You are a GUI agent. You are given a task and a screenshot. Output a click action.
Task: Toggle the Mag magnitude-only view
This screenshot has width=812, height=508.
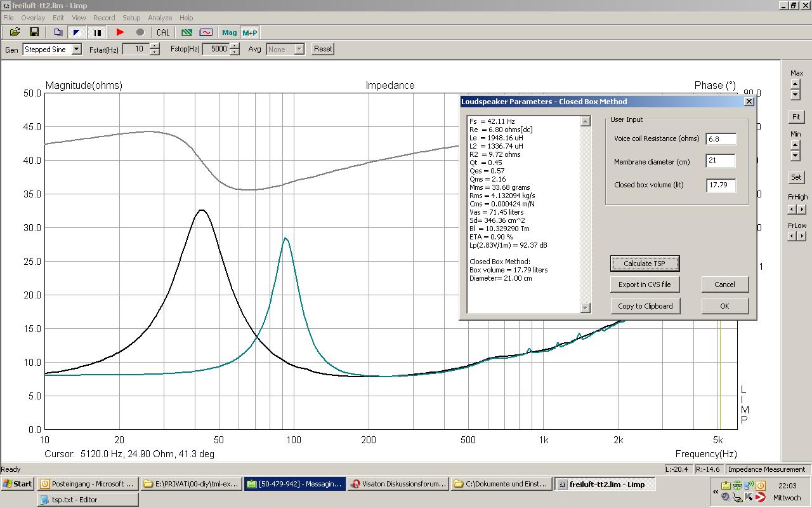click(229, 32)
